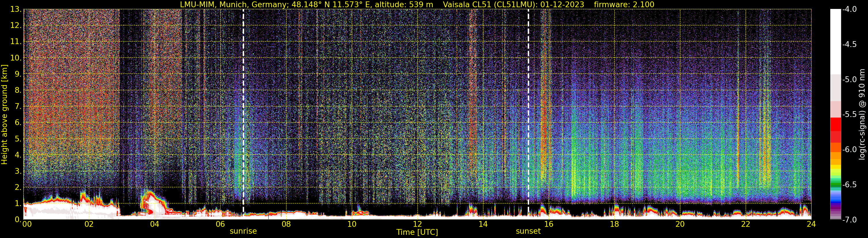The image size is (868, 238).
Task: Click the "02" tick label on time axis
Action: [89, 224]
